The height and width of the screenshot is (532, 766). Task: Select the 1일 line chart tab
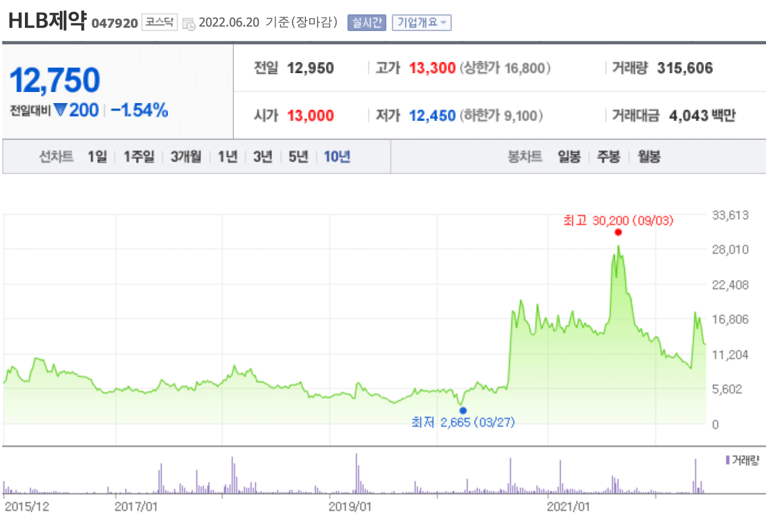pos(98,157)
